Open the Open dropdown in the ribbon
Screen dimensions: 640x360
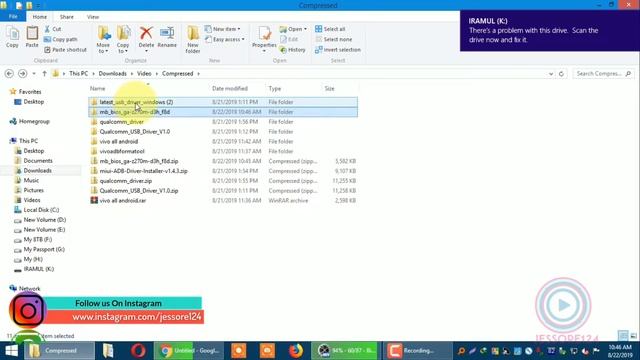293,29
